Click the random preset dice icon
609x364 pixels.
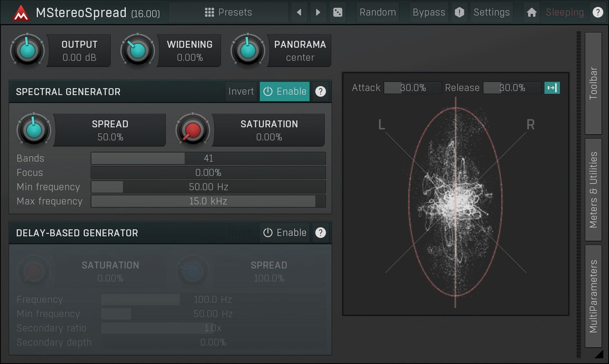338,12
